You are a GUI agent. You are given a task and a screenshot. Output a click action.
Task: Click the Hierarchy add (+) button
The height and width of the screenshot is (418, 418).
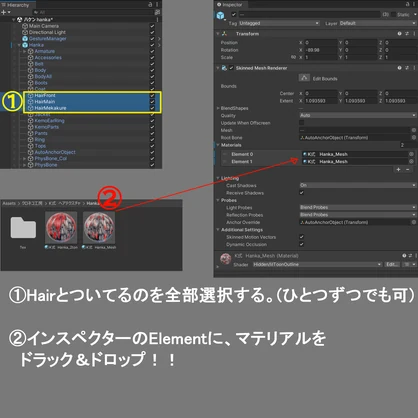[x=4, y=12]
